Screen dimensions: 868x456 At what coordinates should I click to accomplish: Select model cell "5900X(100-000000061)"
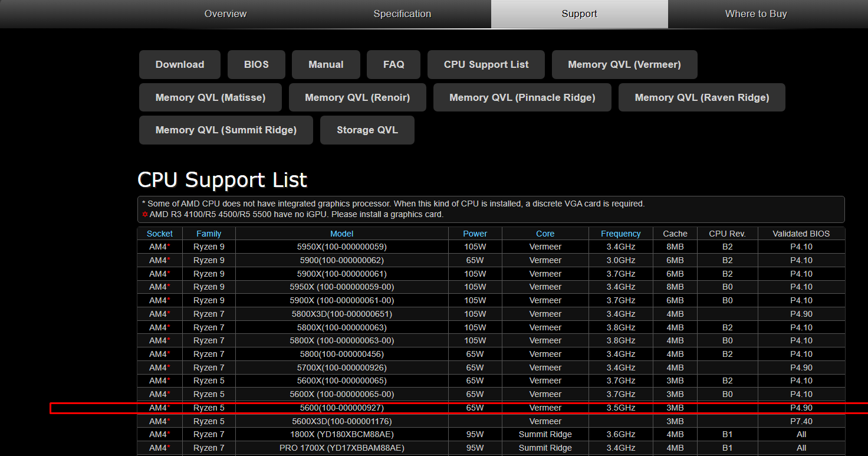pos(342,274)
